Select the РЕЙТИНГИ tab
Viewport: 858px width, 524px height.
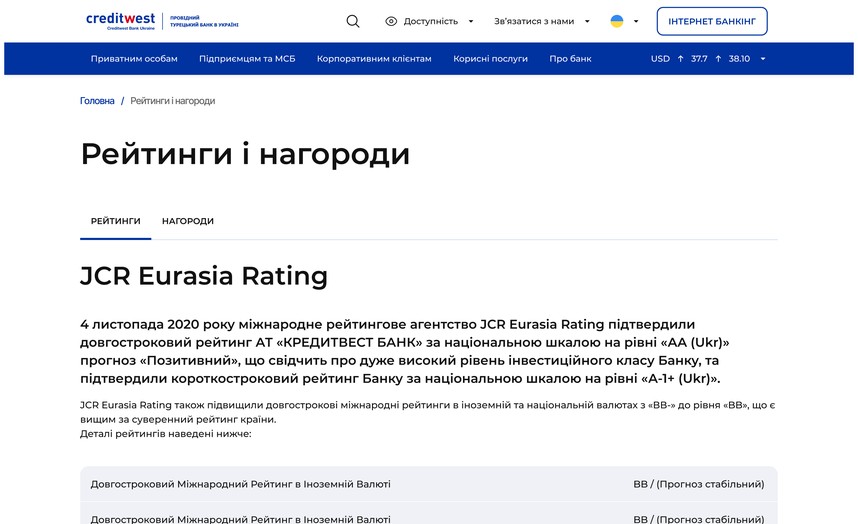click(x=115, y=221)
